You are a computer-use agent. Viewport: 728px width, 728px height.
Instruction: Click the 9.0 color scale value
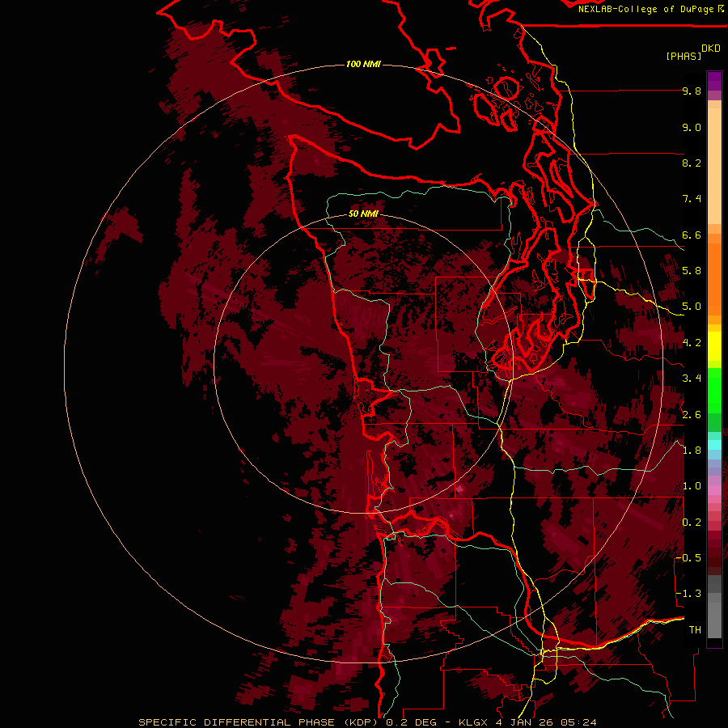pyautogui.click(x=692, y=127)
